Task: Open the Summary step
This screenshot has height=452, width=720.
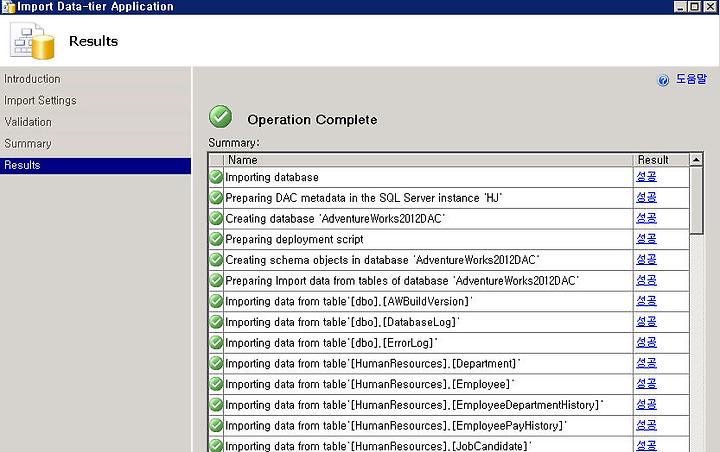Action: [x=28, y=144]
